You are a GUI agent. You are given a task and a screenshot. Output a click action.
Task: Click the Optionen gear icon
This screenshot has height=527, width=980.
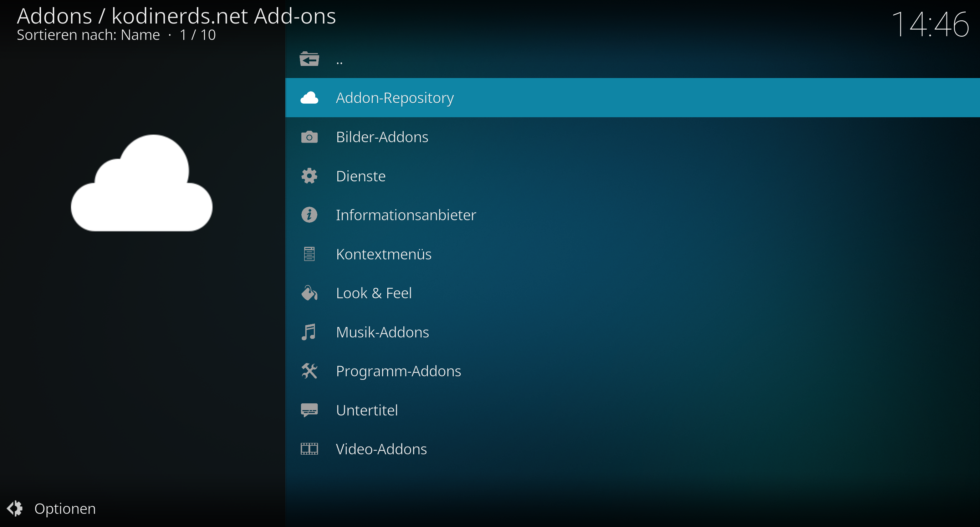(x=15, y=508)
